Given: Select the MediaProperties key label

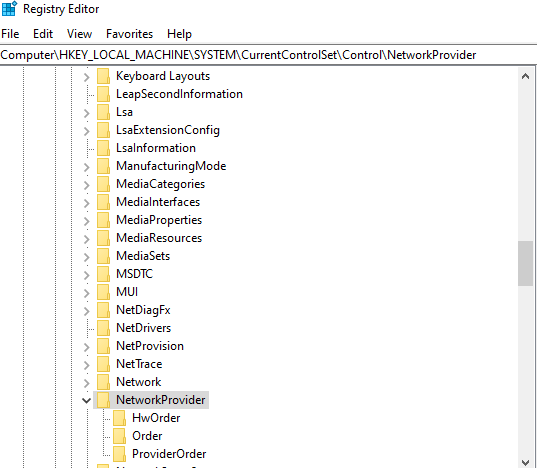Looking at the screenshot, I should (159, 220).
